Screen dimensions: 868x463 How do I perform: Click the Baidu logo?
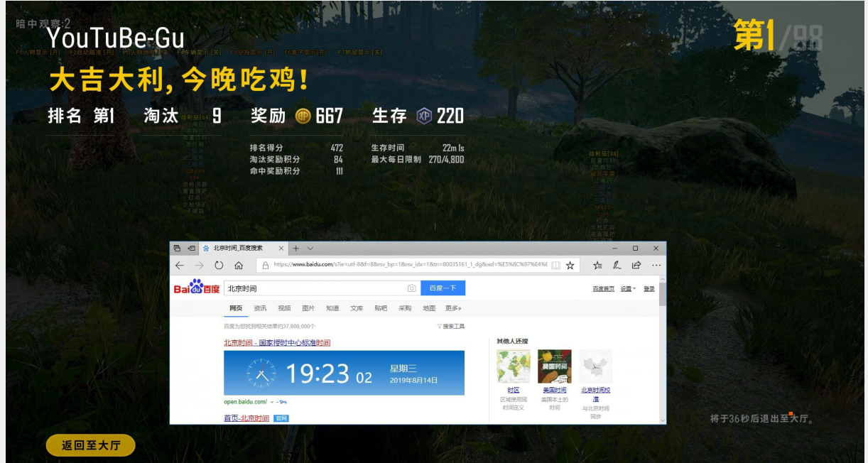click(197, 288)
